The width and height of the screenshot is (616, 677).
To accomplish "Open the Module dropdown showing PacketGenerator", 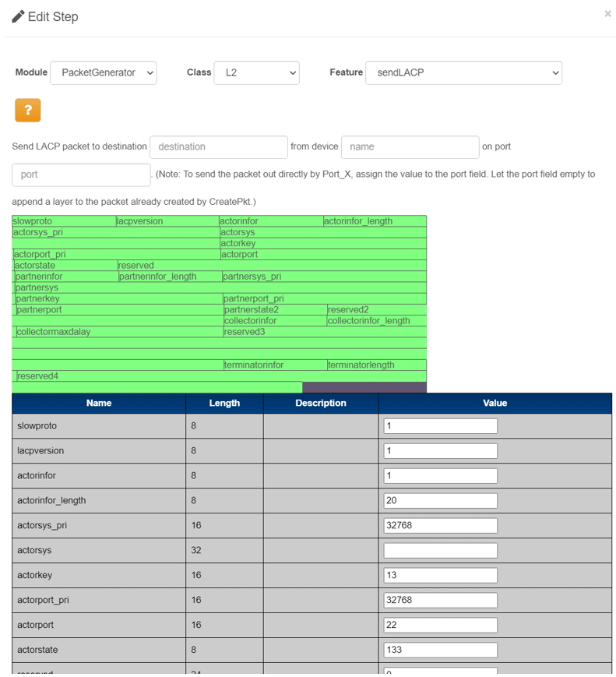I will (x=103, y=72).
